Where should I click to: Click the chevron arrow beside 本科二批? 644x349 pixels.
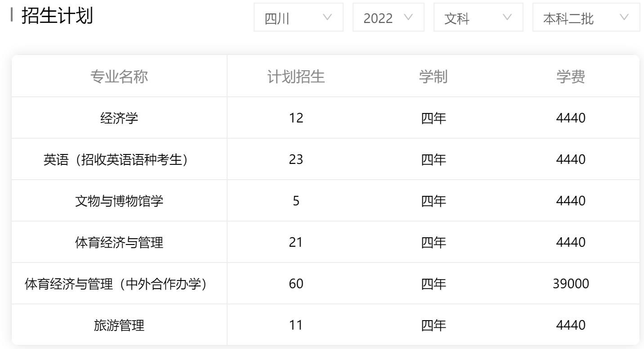[x=624, y=17]
